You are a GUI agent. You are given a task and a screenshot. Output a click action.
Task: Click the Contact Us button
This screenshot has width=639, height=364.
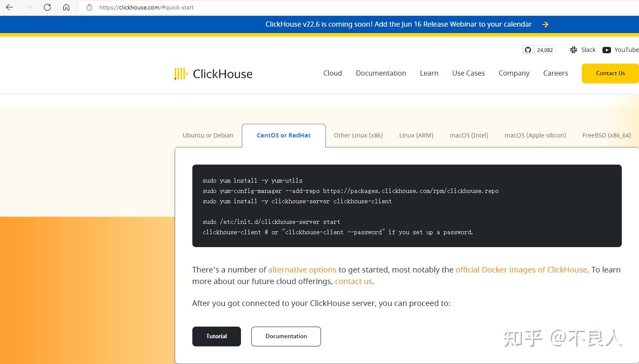pos(610,73)
